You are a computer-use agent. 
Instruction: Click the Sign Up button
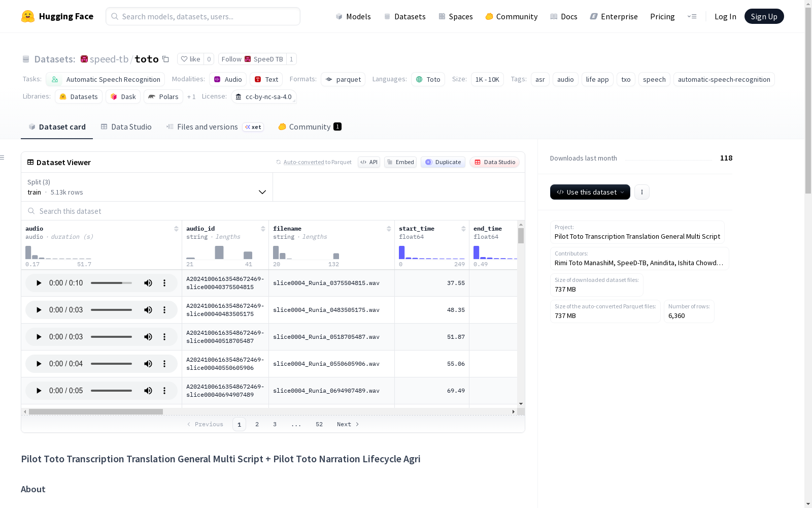(x=764, y=16)
